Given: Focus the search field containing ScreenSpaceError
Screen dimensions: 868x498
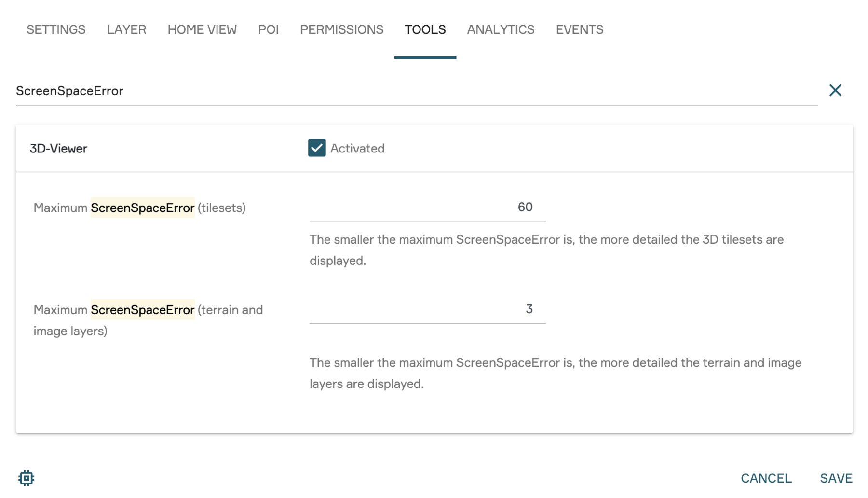Looking at the screenshot, I should (x=415, y=91).
